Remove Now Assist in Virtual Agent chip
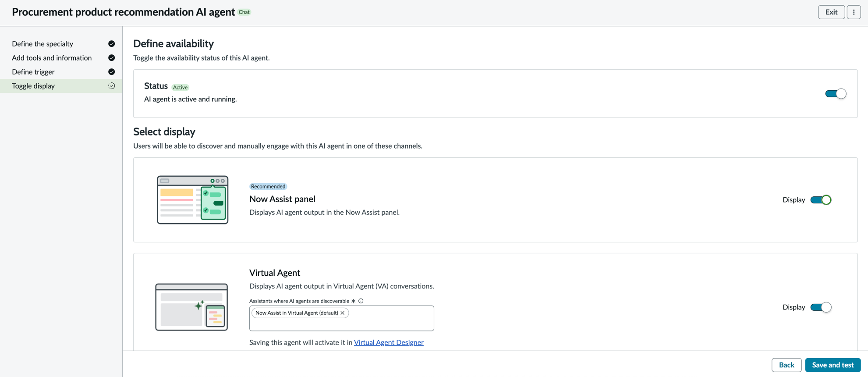This screenshot has height=377, width=868. (343, 313)
